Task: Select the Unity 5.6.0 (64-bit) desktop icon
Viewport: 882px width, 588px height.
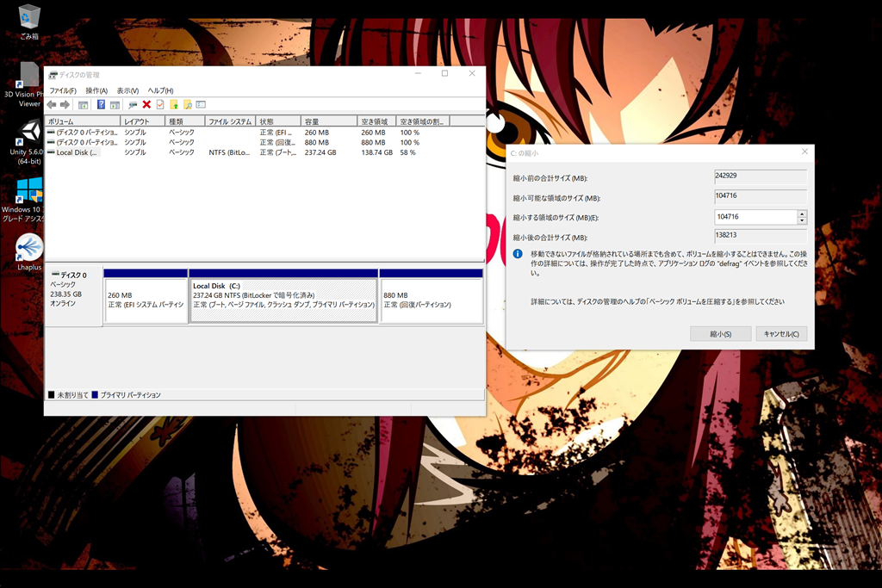Action: point(27,142)
